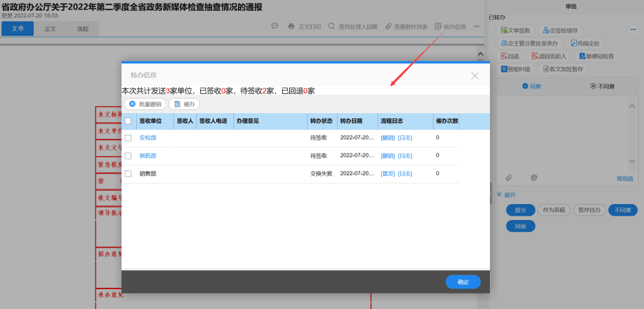Toggle the select-all checkbox in table header
Viewport: 644px width, 309px height.
(x=128, y=121)
